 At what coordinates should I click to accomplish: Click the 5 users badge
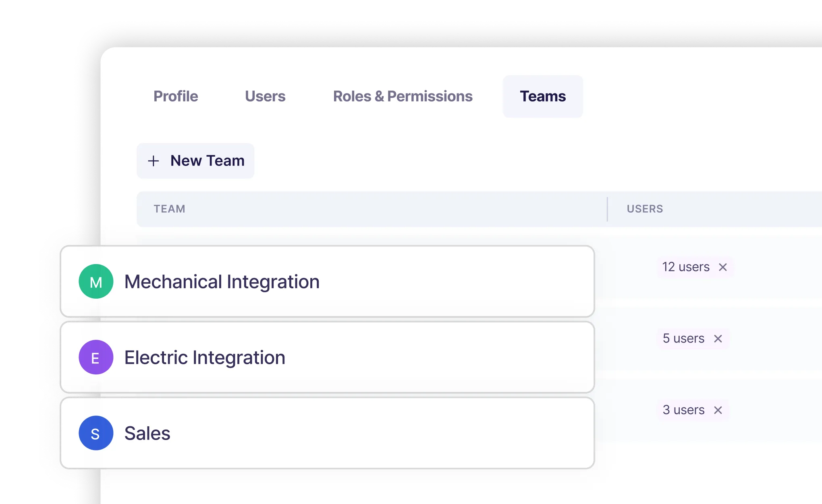pyautogui.click(x=683, y=339)
